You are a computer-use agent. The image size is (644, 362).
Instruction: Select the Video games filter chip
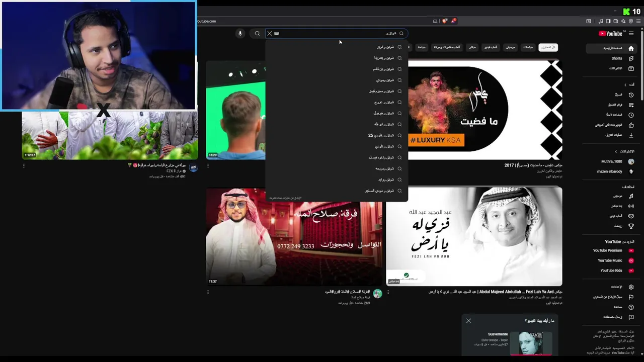point(491,47)
